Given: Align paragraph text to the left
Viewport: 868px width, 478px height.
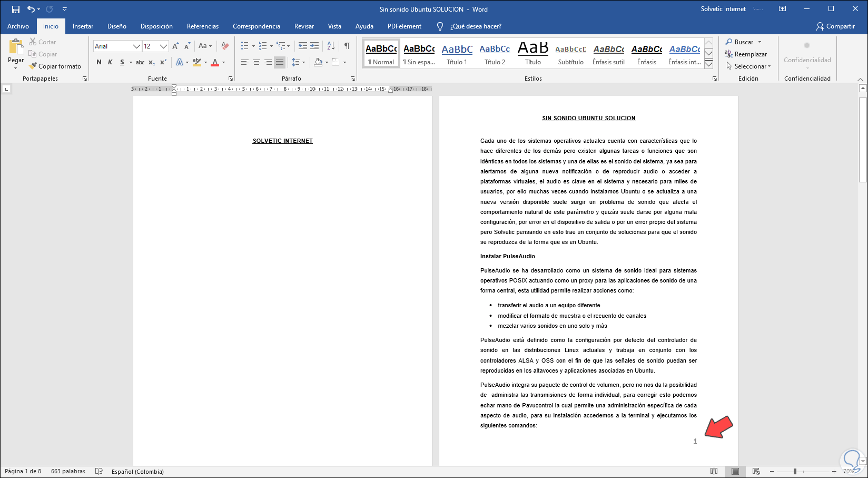Looking at the screenshot, I should coord(245,62).
